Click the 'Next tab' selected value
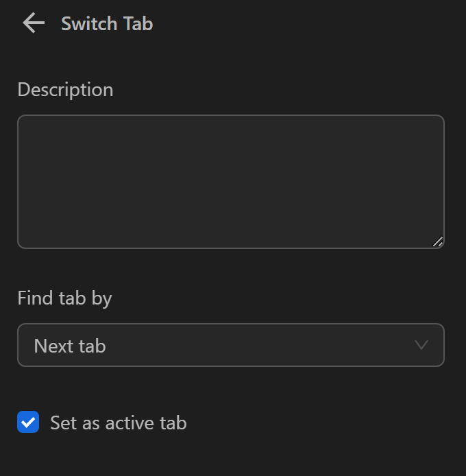The height and width of the screenshot is (476, 466). coord(70,346)
